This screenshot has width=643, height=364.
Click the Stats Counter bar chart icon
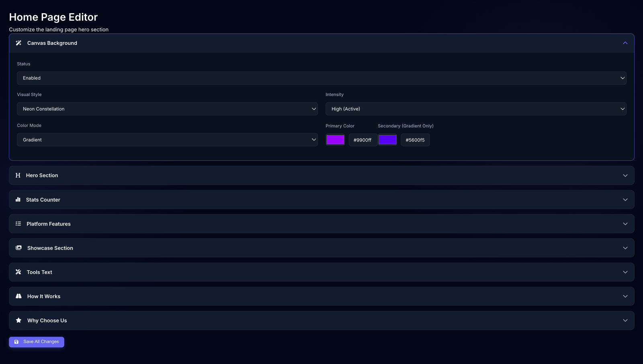point(18,199)
